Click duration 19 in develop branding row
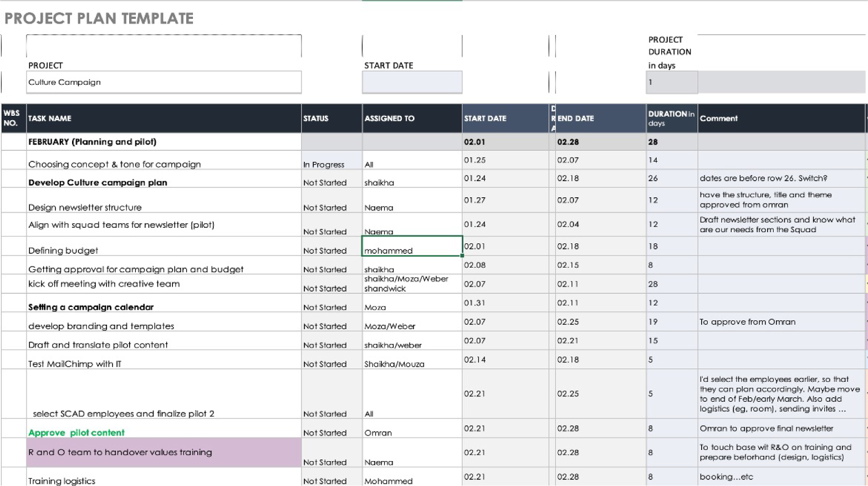868x486 pixels. 672,321
